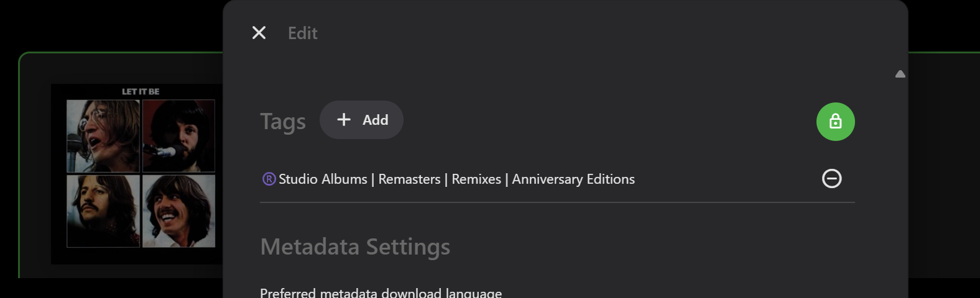Viewport: 980px width, 298px height.
Task: Click Preferred metadata download language label
Action: click(x=381, y=293)
